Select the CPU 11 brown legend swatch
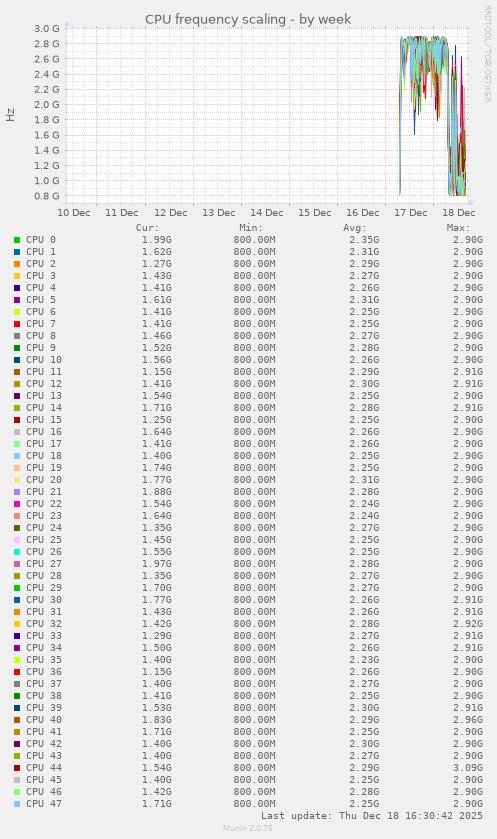497x839 pixels. 17,371
